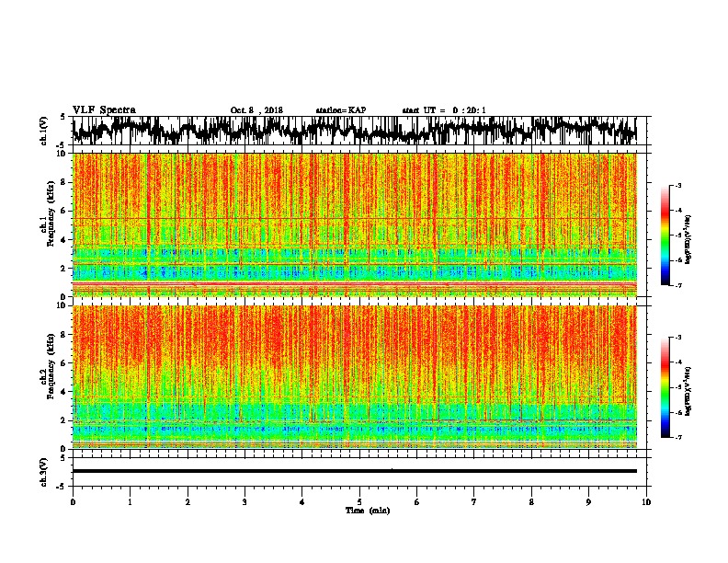Select the "start UT = 0:20:1" text
728x563 pixels.
(444, 110)
